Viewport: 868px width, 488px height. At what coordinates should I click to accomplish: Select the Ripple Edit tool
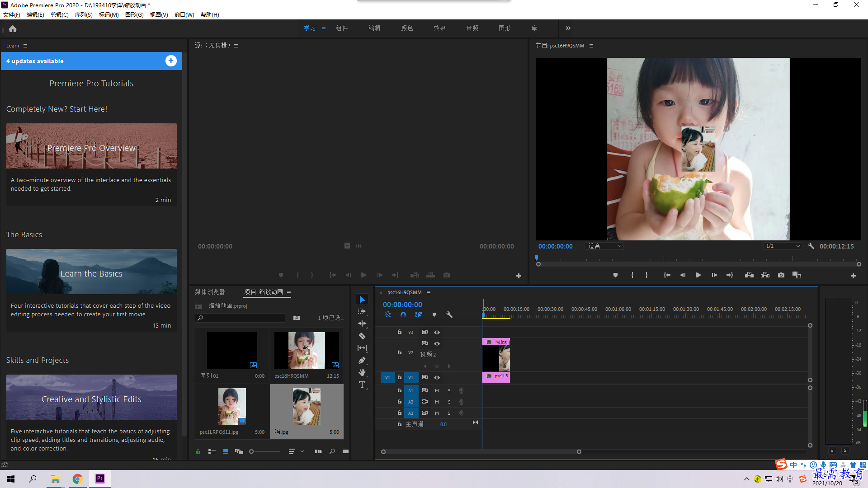click(x=362, y=324)
